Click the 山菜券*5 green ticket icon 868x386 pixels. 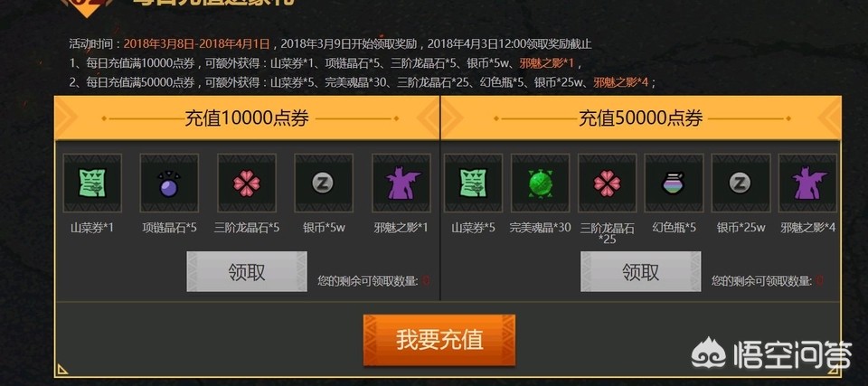473,184
